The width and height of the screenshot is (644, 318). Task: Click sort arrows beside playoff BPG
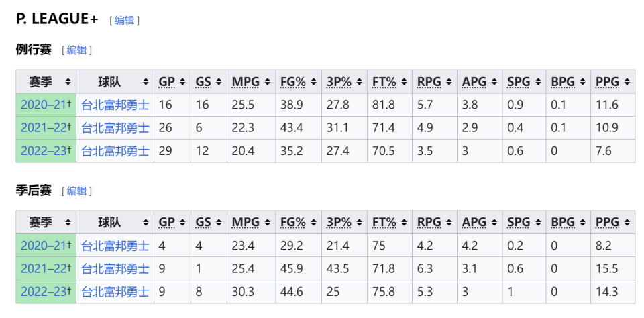pos(582,223)
